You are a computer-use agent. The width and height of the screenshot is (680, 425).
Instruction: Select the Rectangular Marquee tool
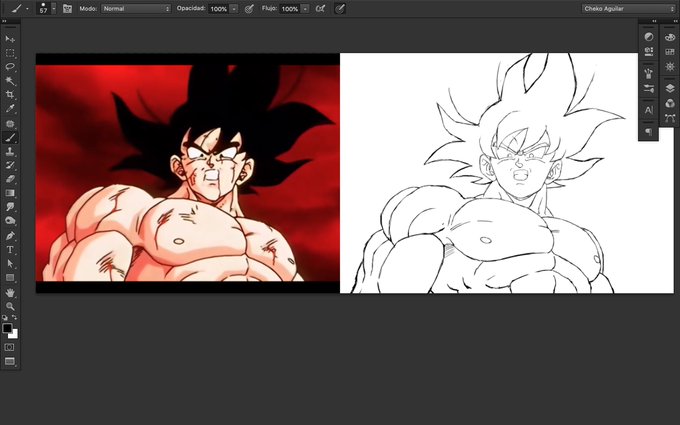[x=10, y=53]
